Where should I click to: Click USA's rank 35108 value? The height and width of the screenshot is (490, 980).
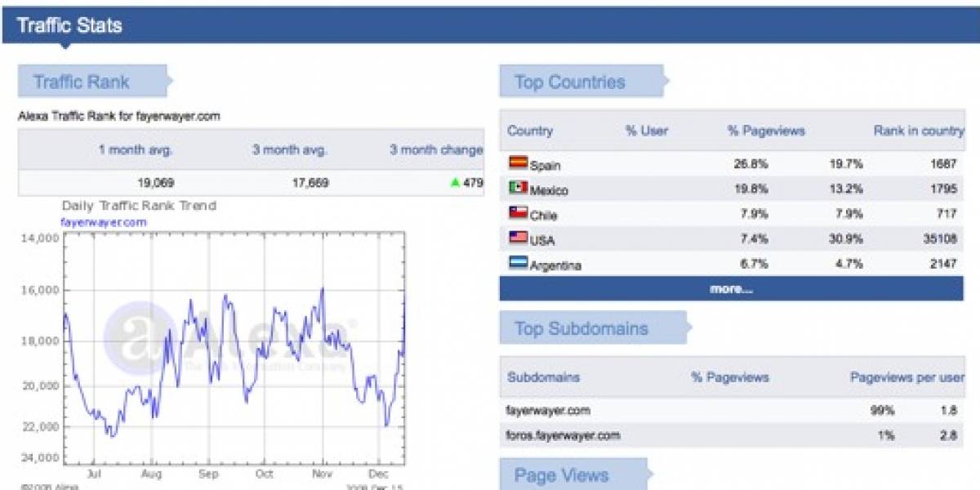(939, 239)
